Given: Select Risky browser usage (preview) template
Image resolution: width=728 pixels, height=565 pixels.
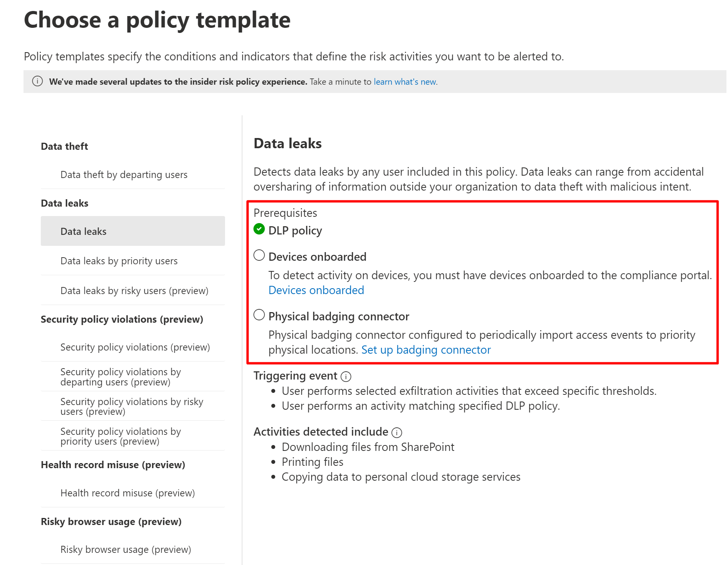Looking at the screenshot, I should tap(125, 550).
